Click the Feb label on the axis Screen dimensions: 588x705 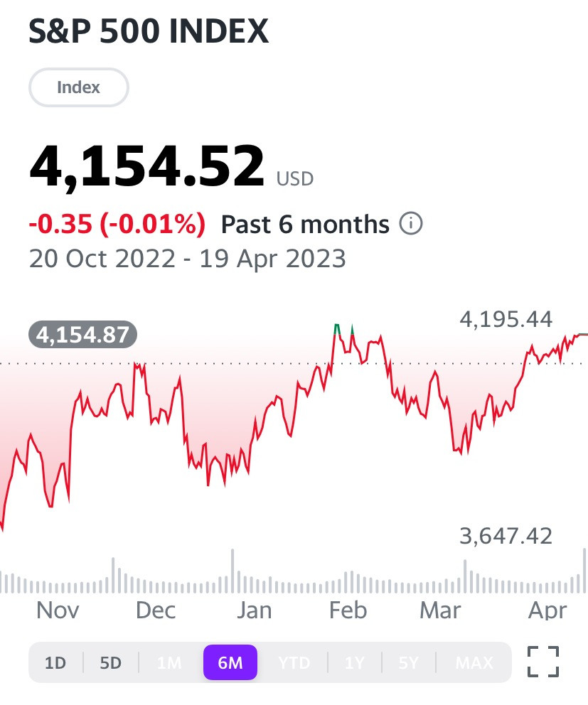pos(348,610)
